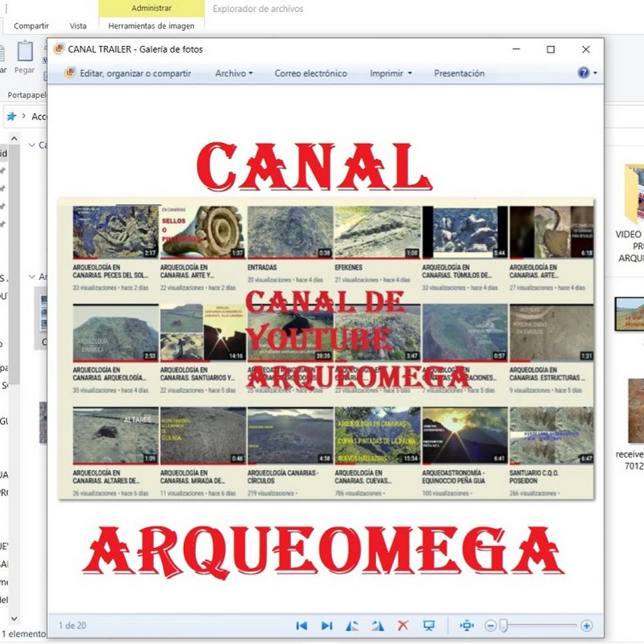Open Editar, organizar o compartir
This screenshot has height=644, width=644.
click(128, 73)
